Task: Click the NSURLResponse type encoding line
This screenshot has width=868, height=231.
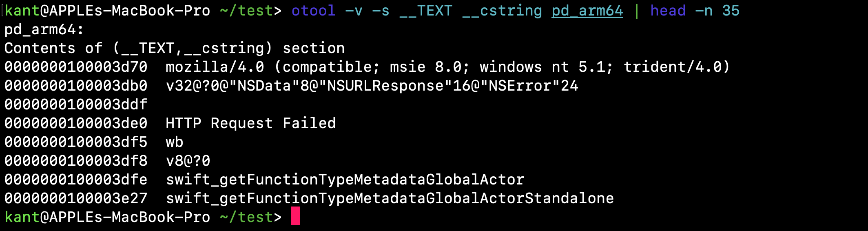Action: pos(372,86)
